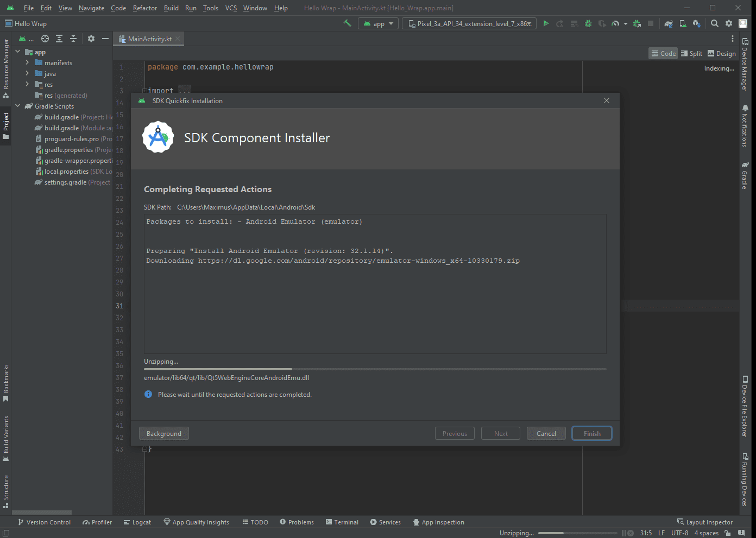The image size is (756, 538).
Task: Open Android project view selector dropdown
Action: point(26,39)
